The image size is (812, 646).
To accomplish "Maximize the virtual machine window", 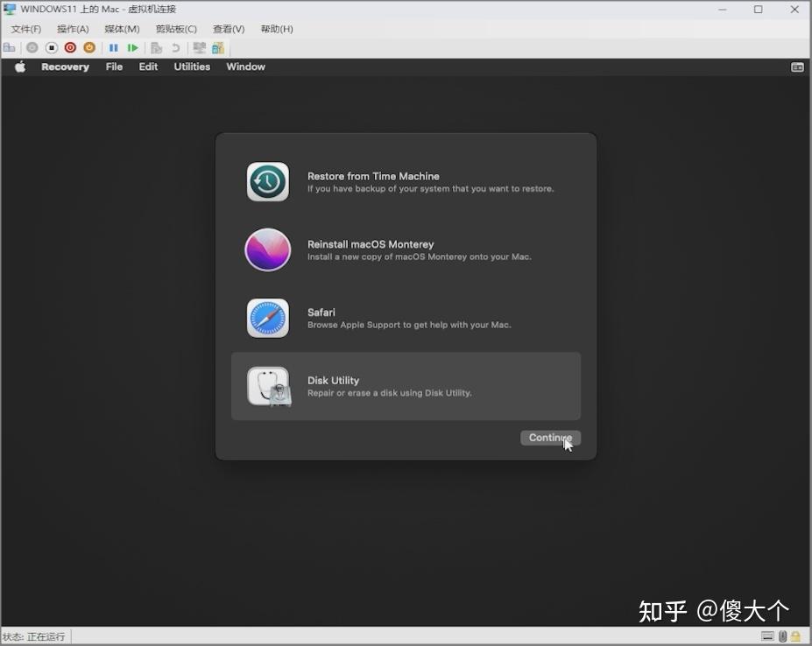I will click(x=759, y=10).
